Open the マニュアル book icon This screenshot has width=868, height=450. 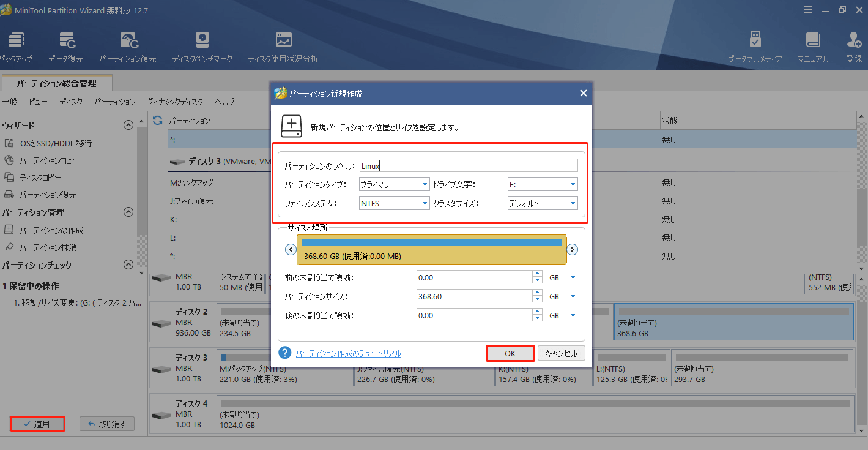click(812, 41)
